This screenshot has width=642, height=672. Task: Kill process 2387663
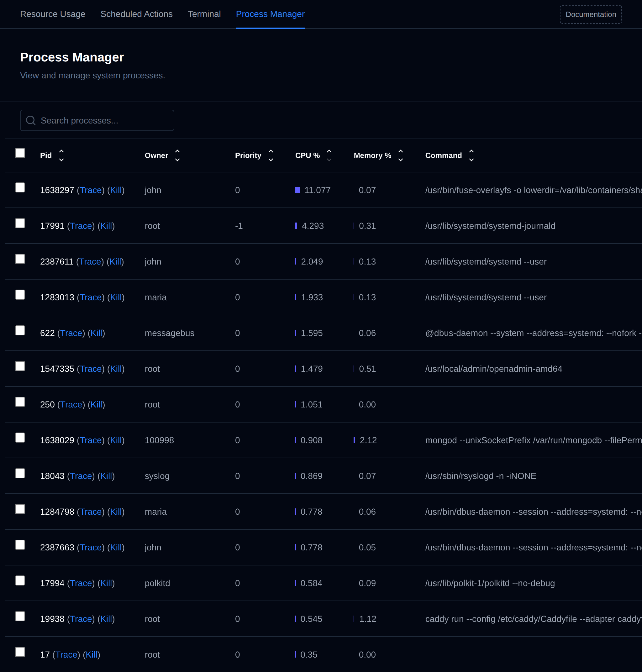click(116, 548)
